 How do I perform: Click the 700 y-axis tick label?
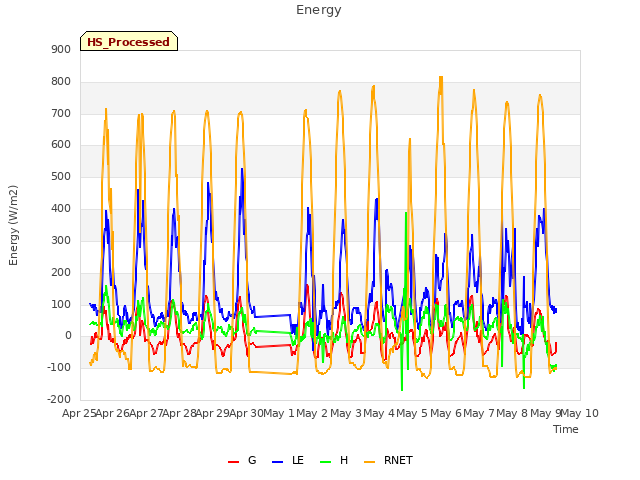click(x=61, y=113)
